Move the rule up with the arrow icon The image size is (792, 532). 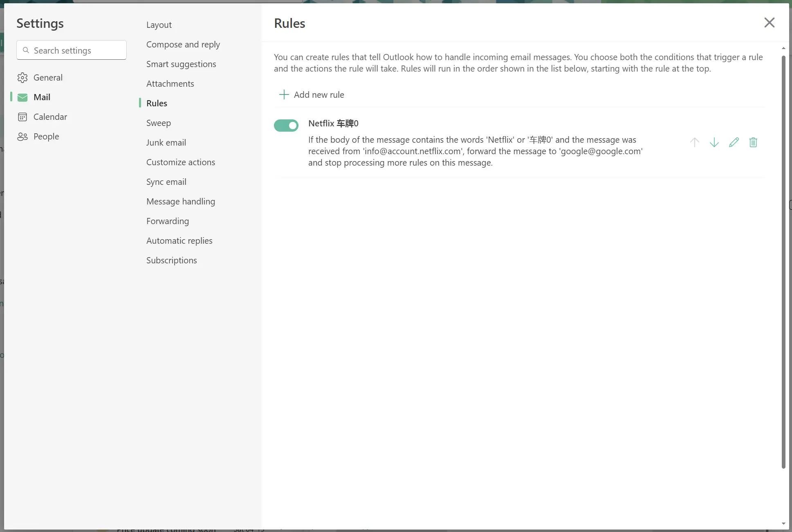point(694,142)
